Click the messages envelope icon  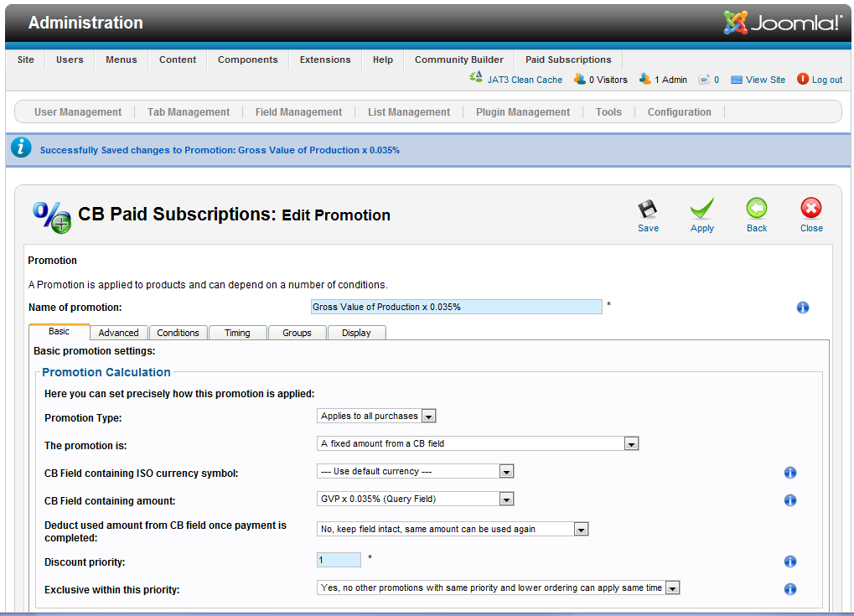(x=704, y=80)
